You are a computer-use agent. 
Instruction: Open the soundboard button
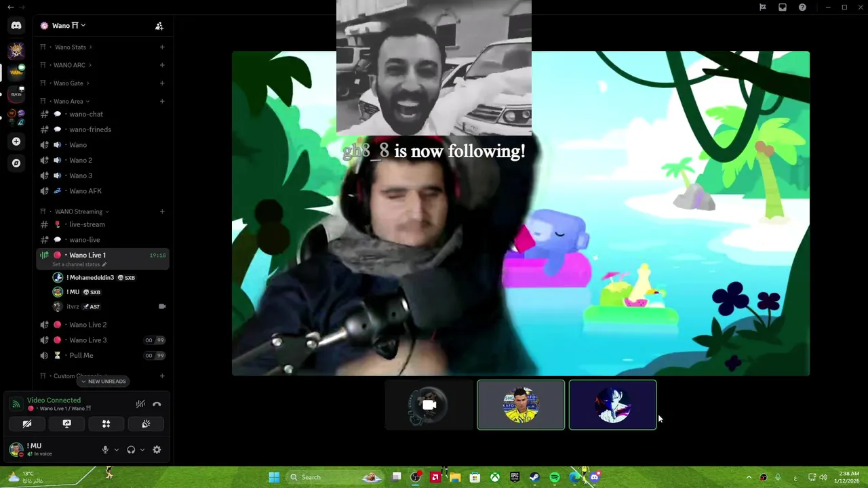pos(146,424)
